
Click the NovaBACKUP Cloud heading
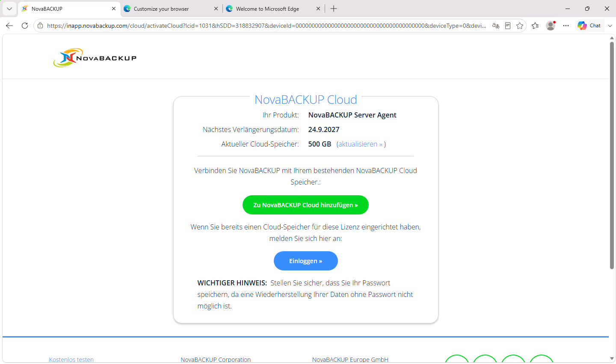click(305, 100)
